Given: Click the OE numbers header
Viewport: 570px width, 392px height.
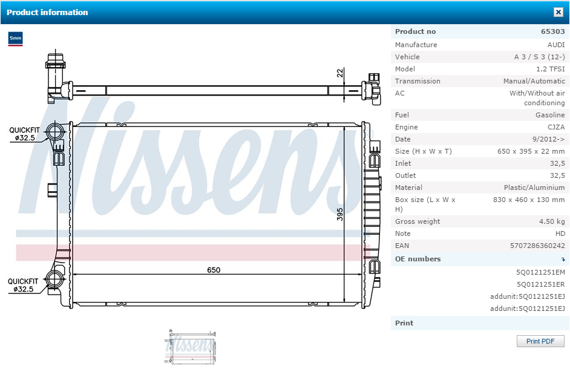Looking at the screenshot, I should coord(480,259).
